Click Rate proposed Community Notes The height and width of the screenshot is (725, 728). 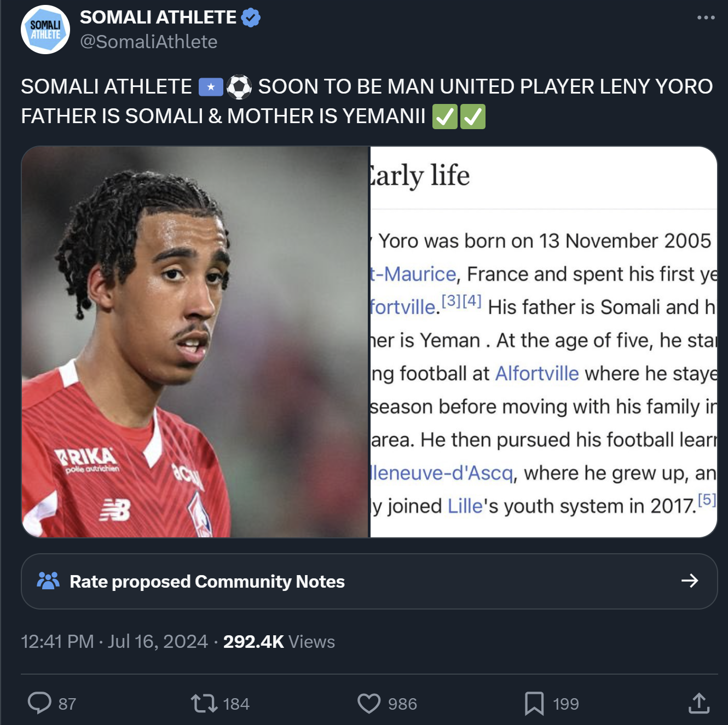207,581
